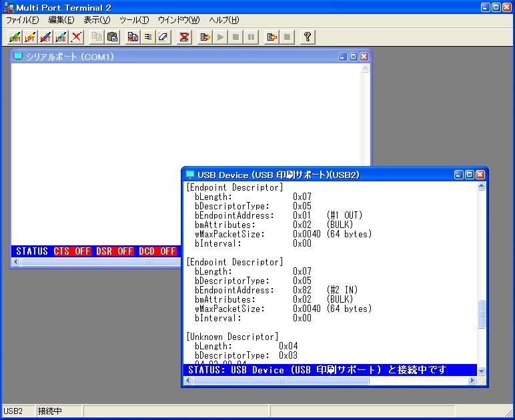Image resolution: width=515 pixels, height=420 pixels.
Task: Click the 接続中 status bar cell
Action: (x=59, y=411)
